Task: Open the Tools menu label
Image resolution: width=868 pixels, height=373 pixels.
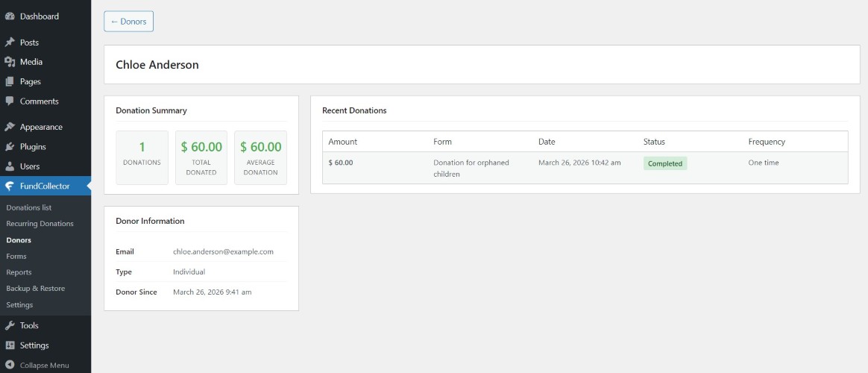Action: click(x=29, y=325)
